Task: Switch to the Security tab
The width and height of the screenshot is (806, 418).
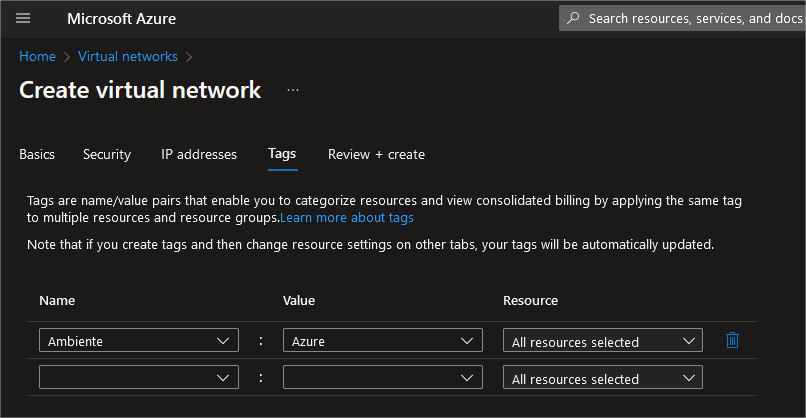Action: tap(107, 154)
